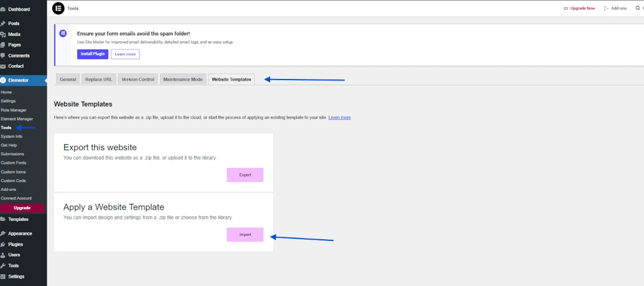
Task: Click the Pages icon in sidebar
Action: 3,45
